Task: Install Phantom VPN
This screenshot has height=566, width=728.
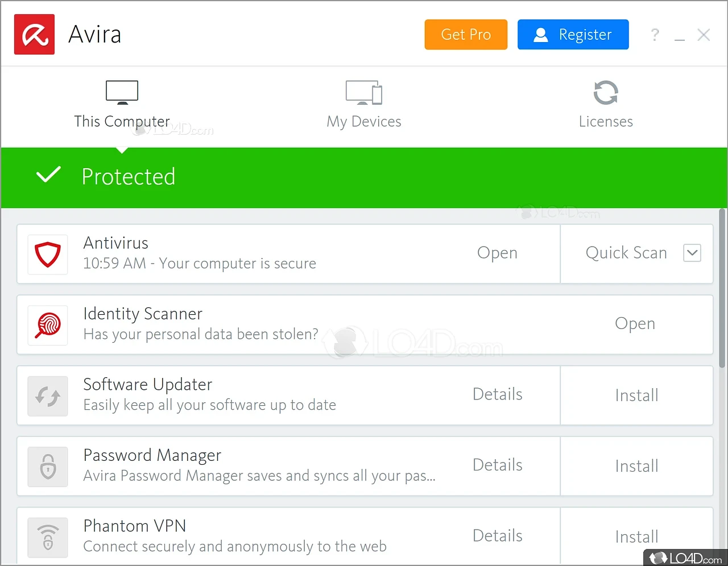Action: [636, 537]
